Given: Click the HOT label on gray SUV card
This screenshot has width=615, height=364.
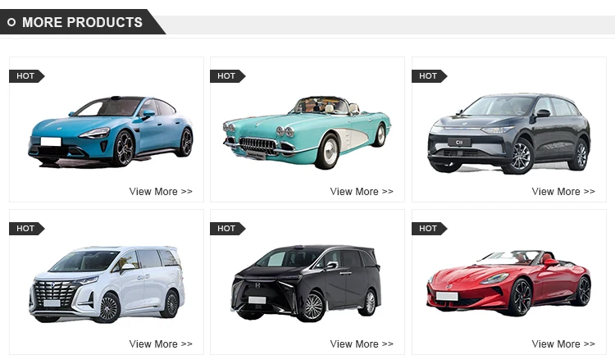Looking at the screenshot, I should (x=429, y=76).
